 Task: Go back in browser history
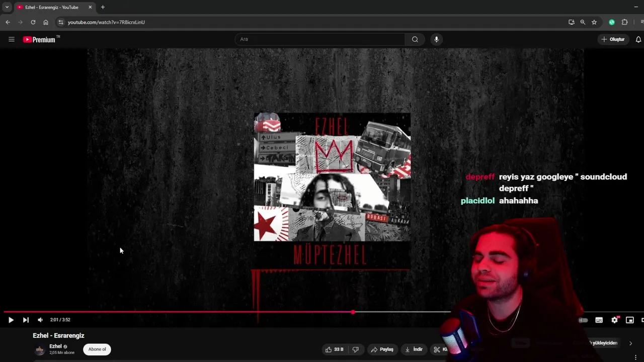[x=8, y=22]
